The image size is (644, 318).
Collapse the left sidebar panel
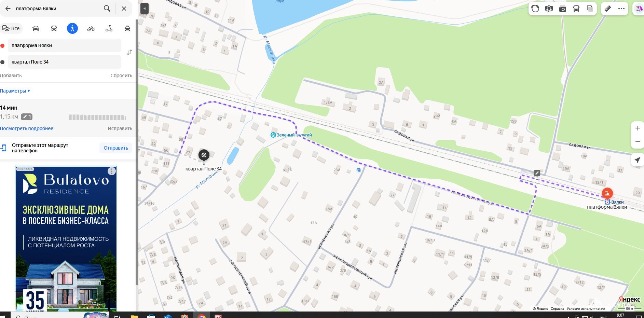[x=145, y=9]
